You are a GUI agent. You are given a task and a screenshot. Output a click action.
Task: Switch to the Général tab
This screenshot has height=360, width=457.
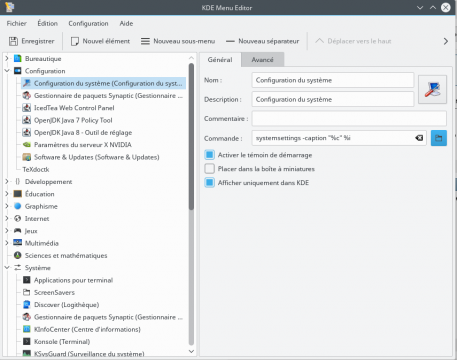(x=220, y=60)
